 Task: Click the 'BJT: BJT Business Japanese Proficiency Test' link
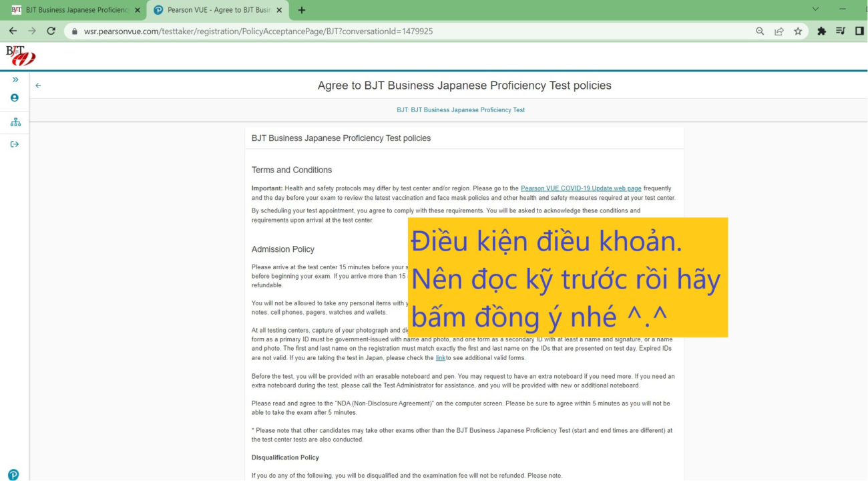point(461,110)
